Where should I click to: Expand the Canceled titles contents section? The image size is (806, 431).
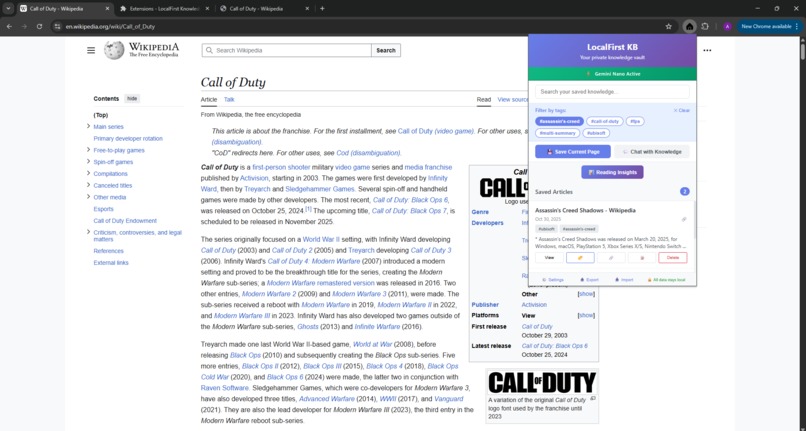click(88, 185)
